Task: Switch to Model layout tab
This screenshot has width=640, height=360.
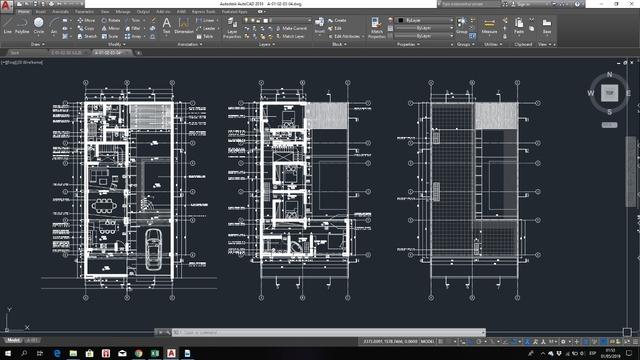Action: pos(13,340)
